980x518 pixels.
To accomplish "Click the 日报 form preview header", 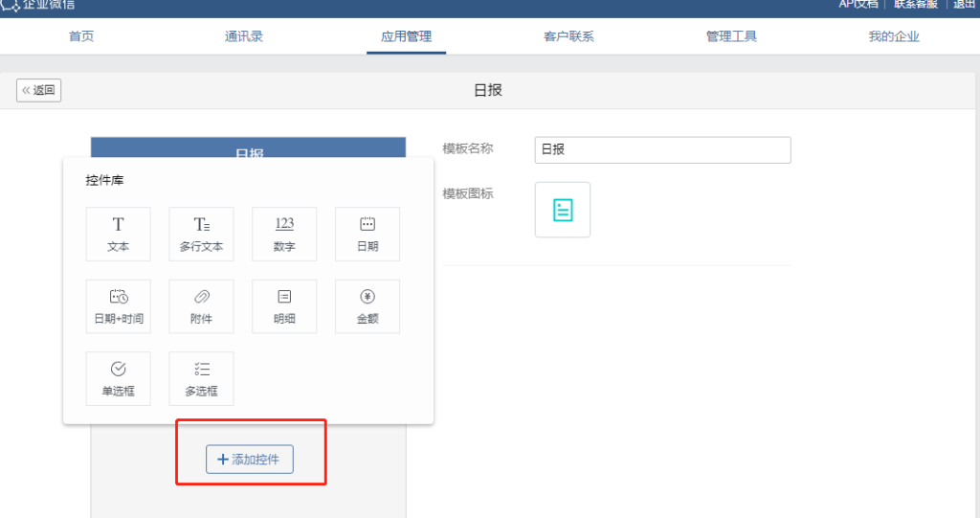I will (248, 147).
